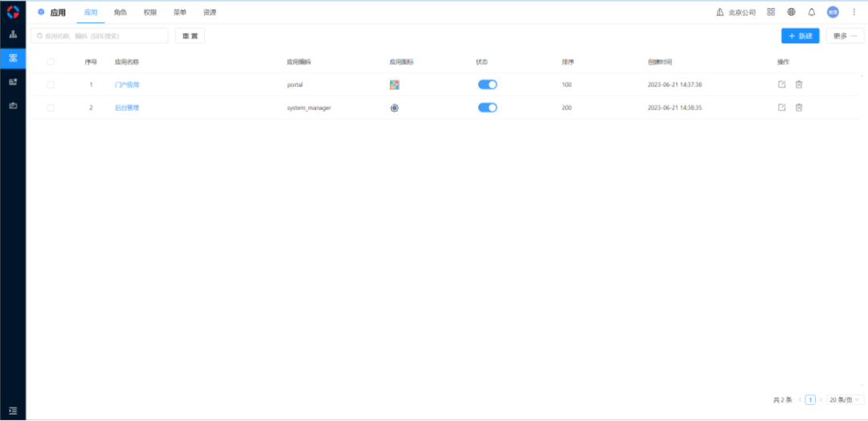Open the app grid icon in header
The height and width of the screenshot is (421, 868).
pyautogui.click(x=771, y=12)
